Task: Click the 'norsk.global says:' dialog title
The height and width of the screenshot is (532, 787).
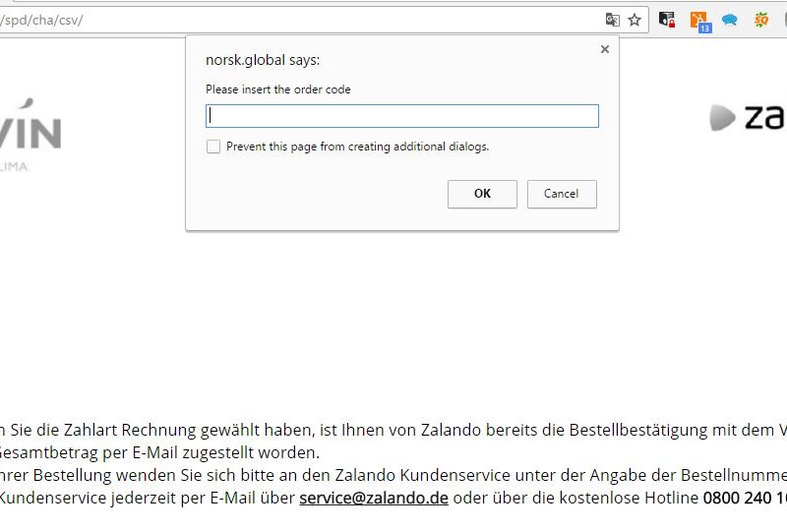Action: (x=263, y=60)
